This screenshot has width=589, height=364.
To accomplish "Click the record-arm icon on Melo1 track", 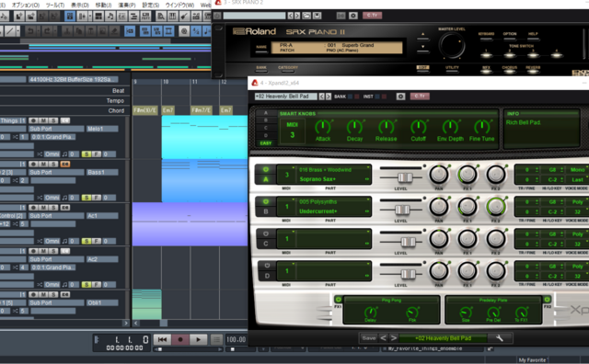I will tap(33, 120).
